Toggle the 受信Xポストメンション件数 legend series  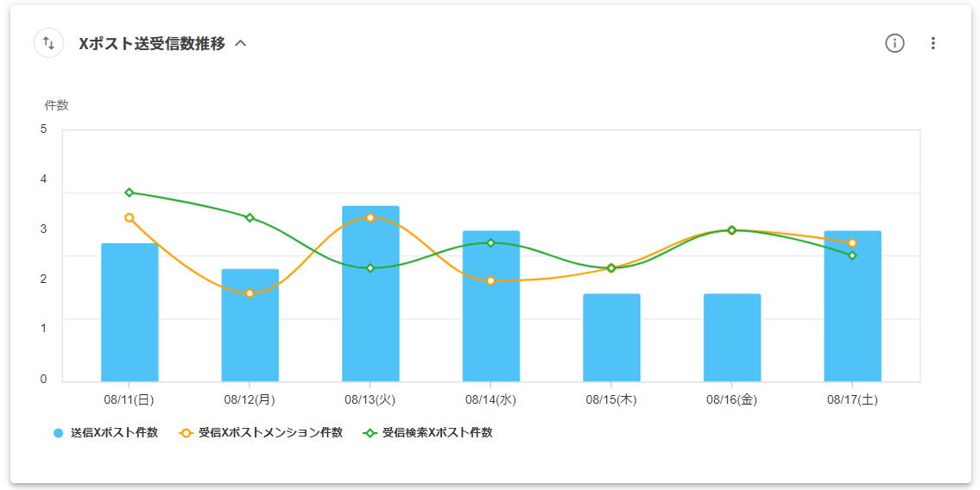pyautogui.click(x=269, y=433)
